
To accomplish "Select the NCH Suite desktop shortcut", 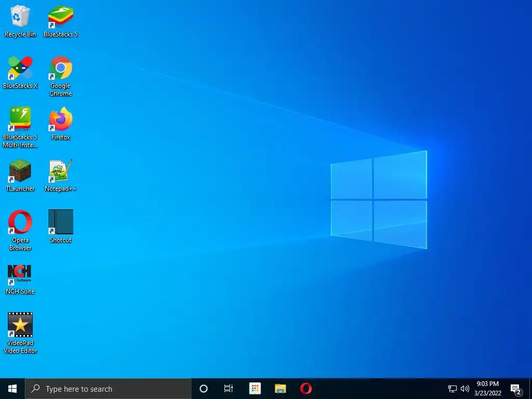I will tap(20, 279).
